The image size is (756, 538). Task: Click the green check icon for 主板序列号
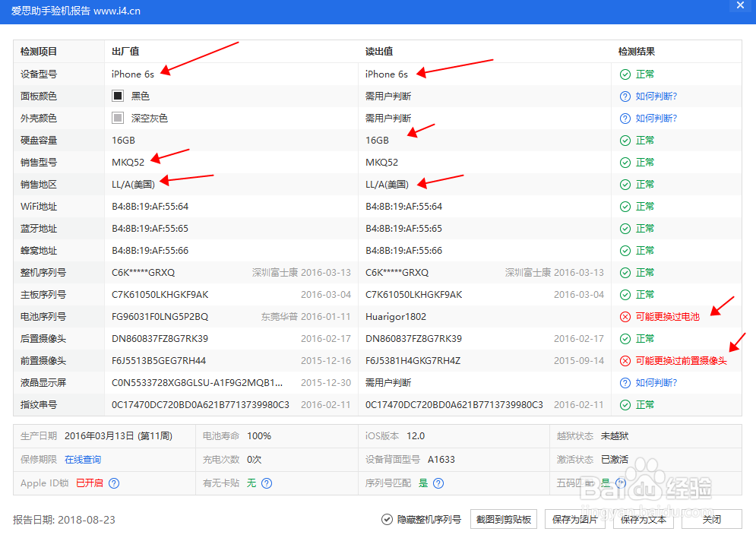click(625, 295)
